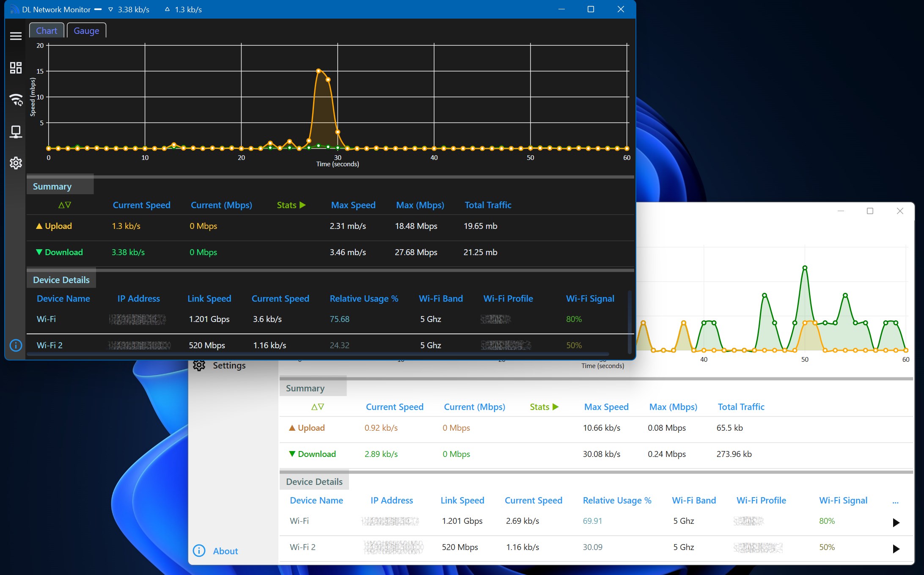Click the About info icon in light window
924x575 pixels.
pos(199,550)
